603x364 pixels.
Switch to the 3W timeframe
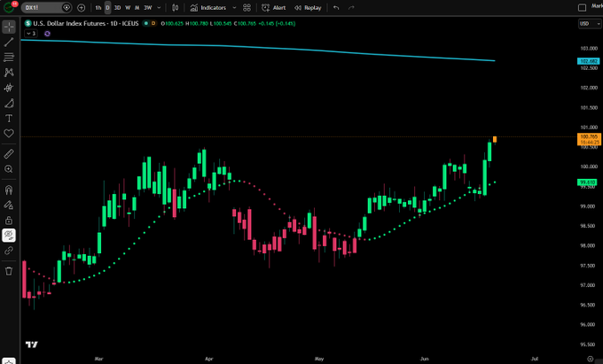point(148,8)
